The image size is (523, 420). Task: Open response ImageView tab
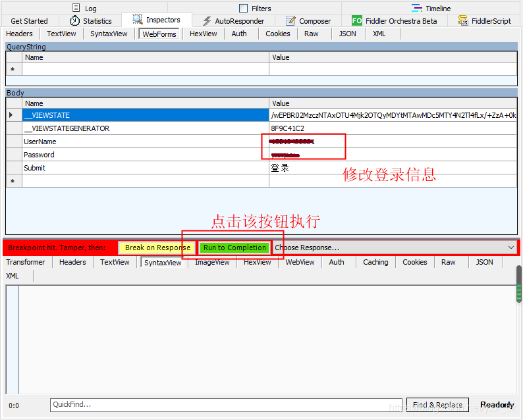coord(212,262)
